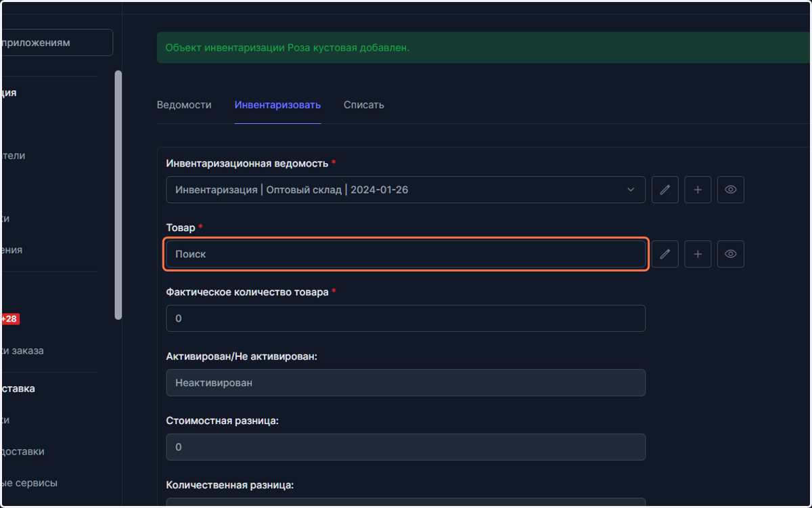Open the sidebar link ending in ения

pyautogui.click(x=12, y=249)
